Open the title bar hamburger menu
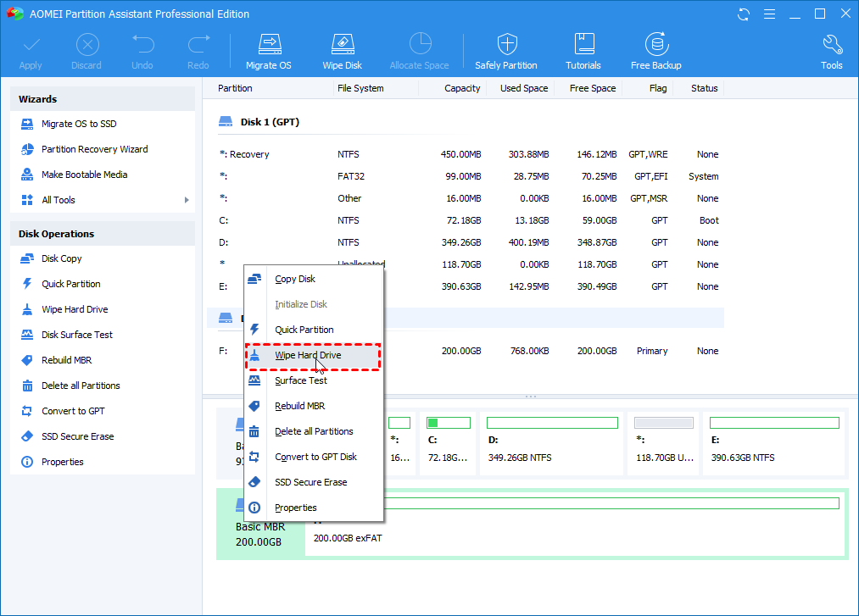The width and height of the screenshot is (859, 616). 769,14
